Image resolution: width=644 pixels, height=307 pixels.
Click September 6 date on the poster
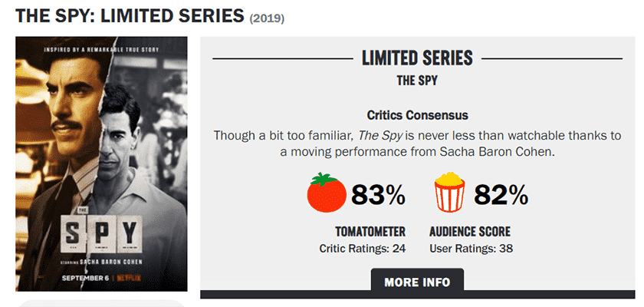(85, 279)
